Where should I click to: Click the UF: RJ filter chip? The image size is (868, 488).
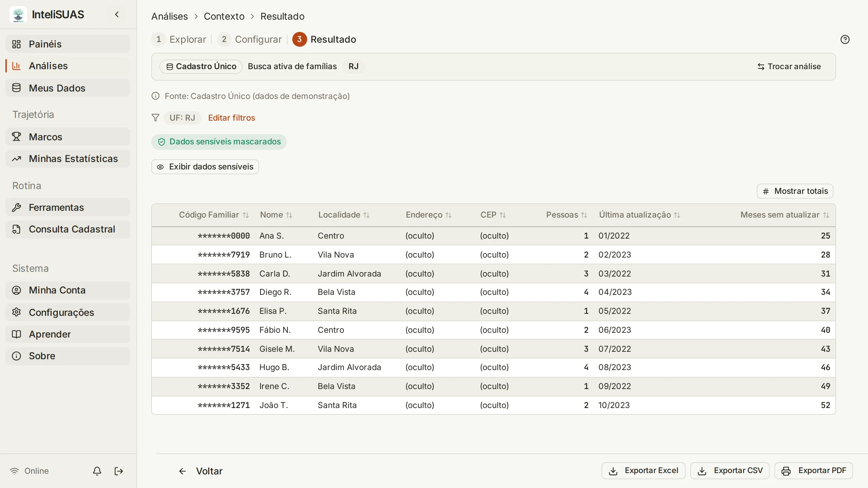(182, 118)
